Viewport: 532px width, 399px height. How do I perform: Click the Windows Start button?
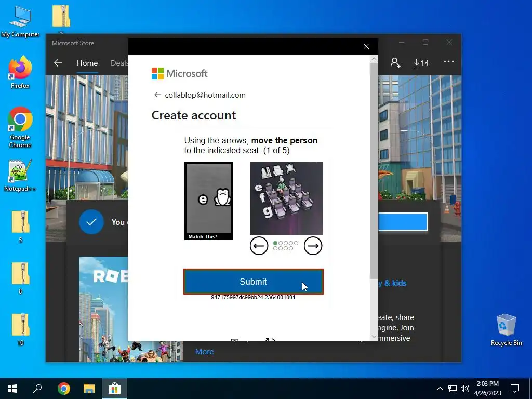tap(12, 389)
